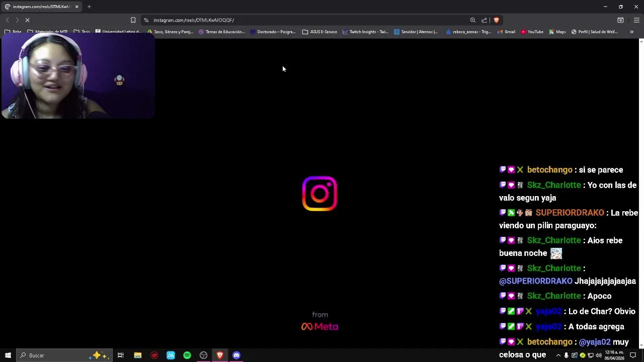Open the Gmail bookmark
The height and width of the screenshot is (362, 644).
click(x=506, y=32)
